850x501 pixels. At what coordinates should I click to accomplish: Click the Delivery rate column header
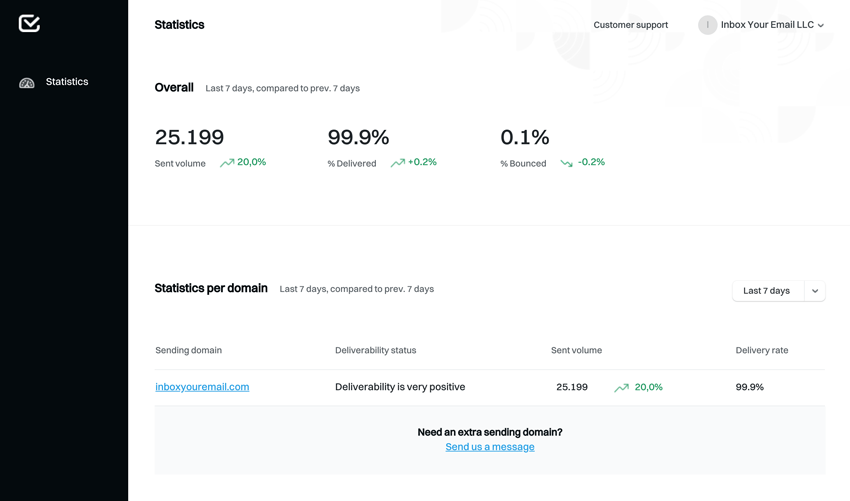pyautogui.click(x=761, y=350)
